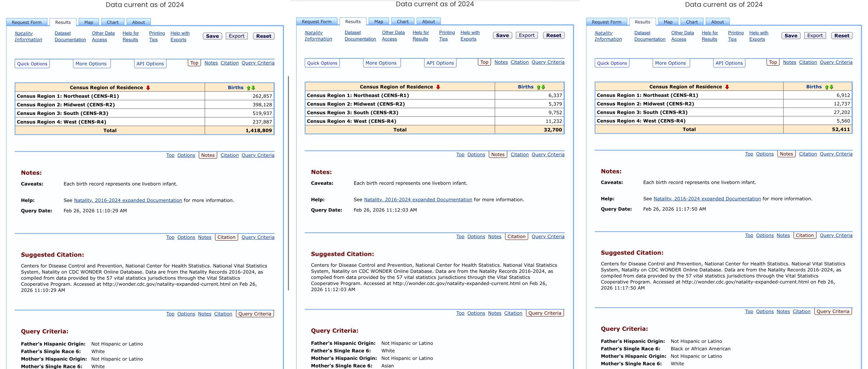
Task: Open the Request Form tab in the middle panel
Action: tap(317, 22)
